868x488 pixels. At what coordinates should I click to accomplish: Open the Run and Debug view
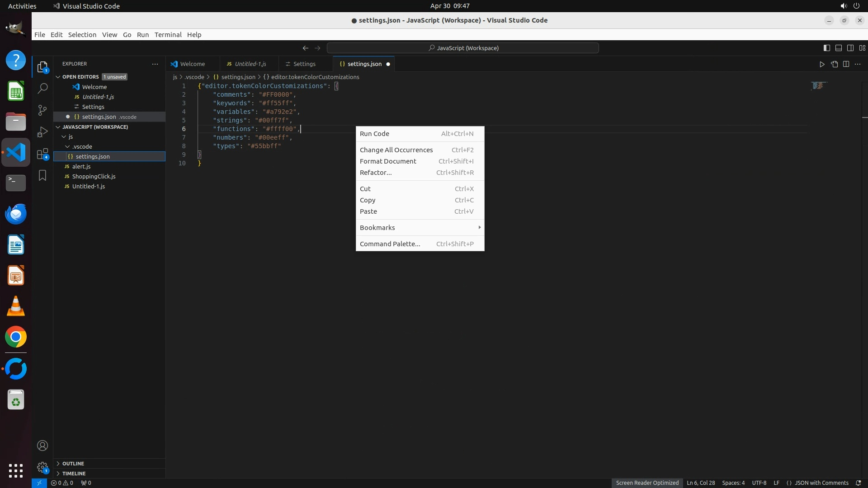42,132
